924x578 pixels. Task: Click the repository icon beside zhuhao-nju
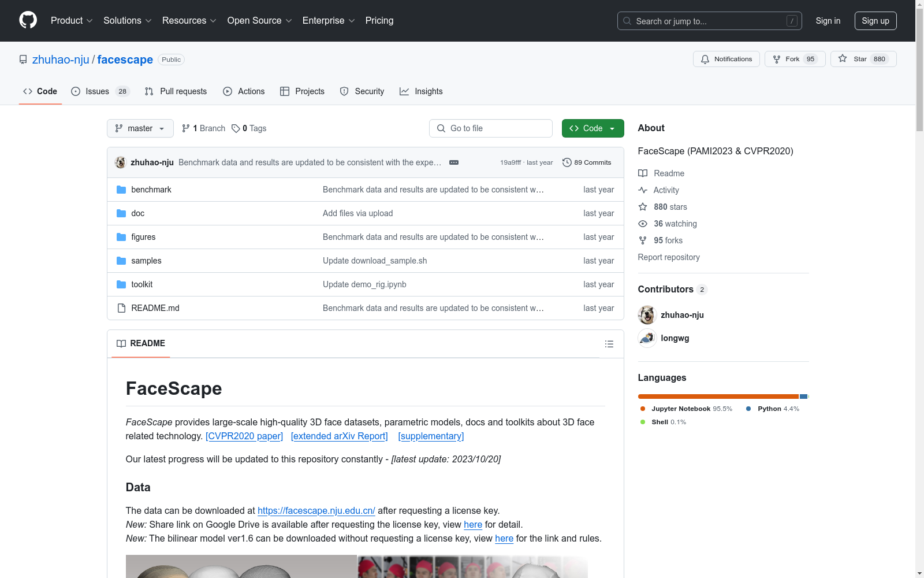(x=23, y=60)
